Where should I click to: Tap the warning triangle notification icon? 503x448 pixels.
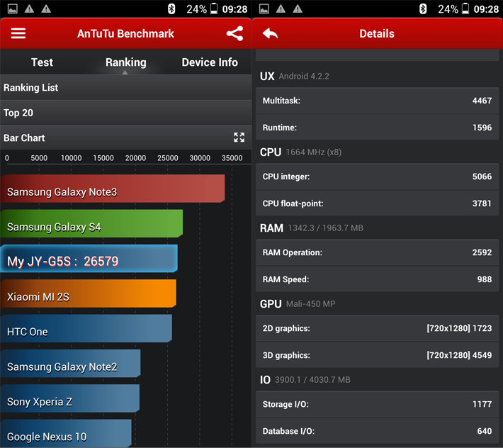(x=30, y=9)
